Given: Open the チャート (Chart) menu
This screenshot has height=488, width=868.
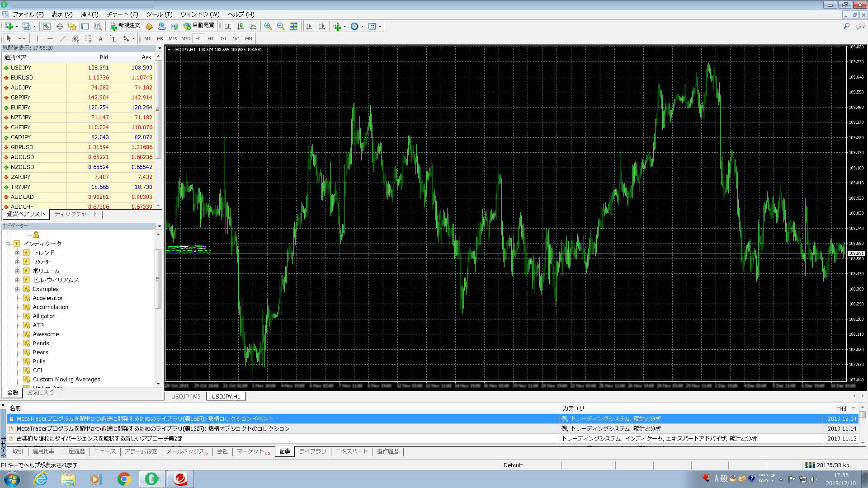Looking at the screenshot, I should 118,13.
